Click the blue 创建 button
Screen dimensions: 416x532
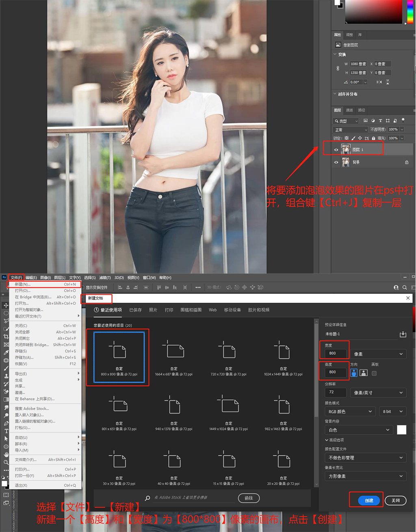coord(369,500)
